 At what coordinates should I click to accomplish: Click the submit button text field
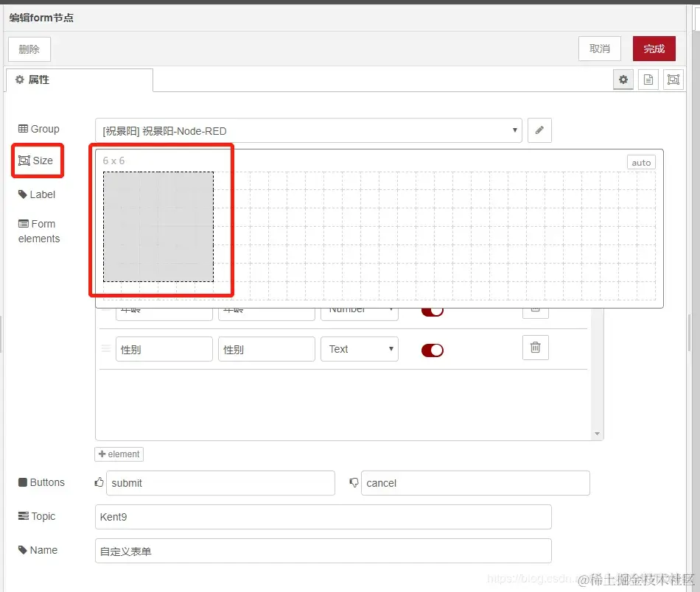pyautogui.click(x=220, y=483)
